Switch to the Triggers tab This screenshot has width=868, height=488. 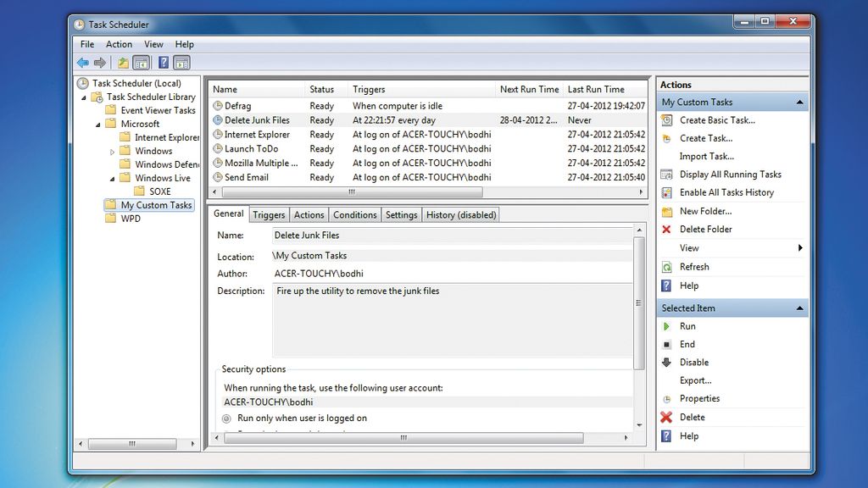(269, 214)
